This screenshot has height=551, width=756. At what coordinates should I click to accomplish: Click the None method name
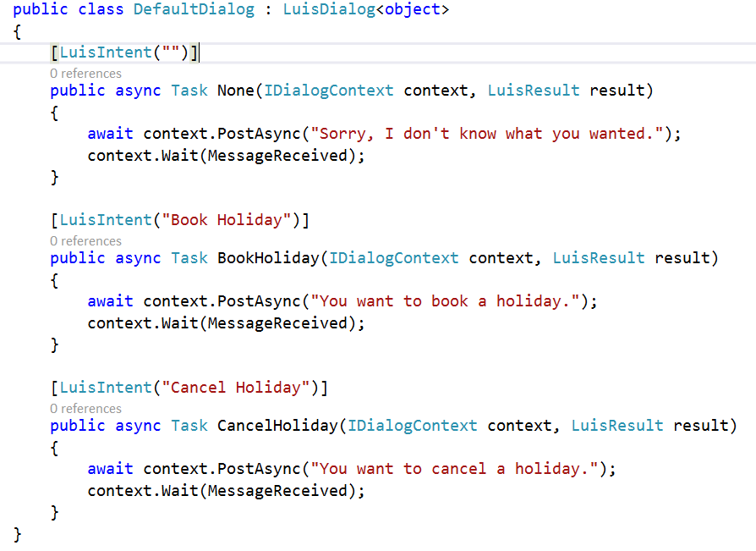tap(235, 91)
